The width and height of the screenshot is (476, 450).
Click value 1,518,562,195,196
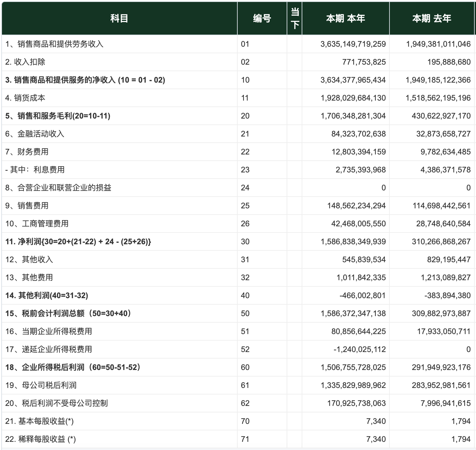point(438,98)
